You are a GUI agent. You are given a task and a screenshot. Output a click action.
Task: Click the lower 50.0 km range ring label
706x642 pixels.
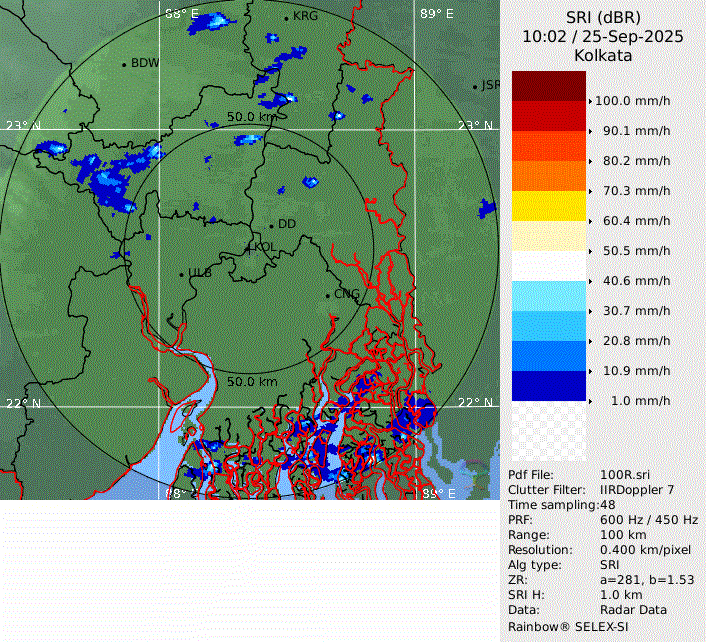pyautogui.click(x=252, y=382)
